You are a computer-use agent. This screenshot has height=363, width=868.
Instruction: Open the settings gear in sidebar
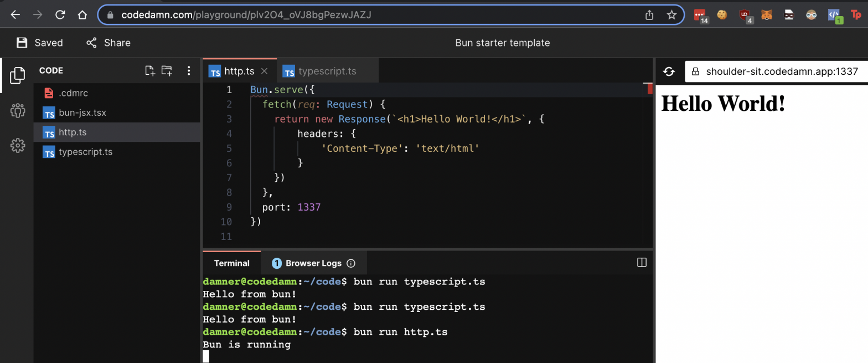[x=17, y=145]
